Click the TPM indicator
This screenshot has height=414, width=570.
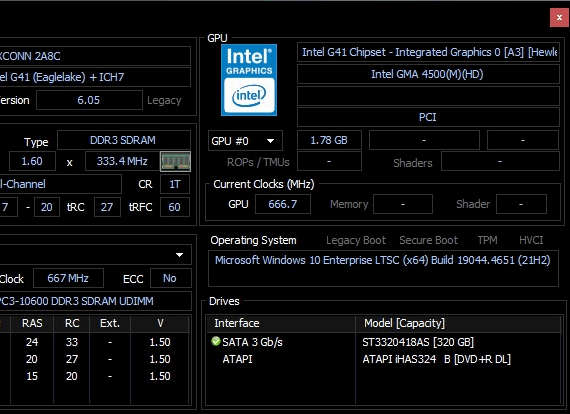click(487, 240)
